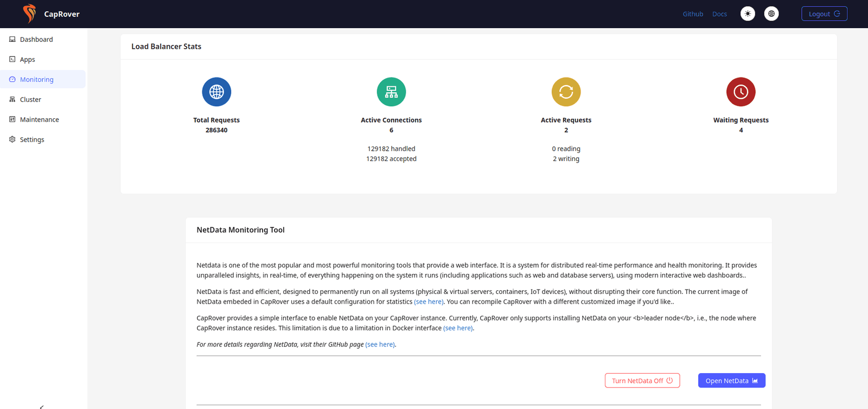Click the Waiting Requests label
Screen dimensions: 868x409
741,120
